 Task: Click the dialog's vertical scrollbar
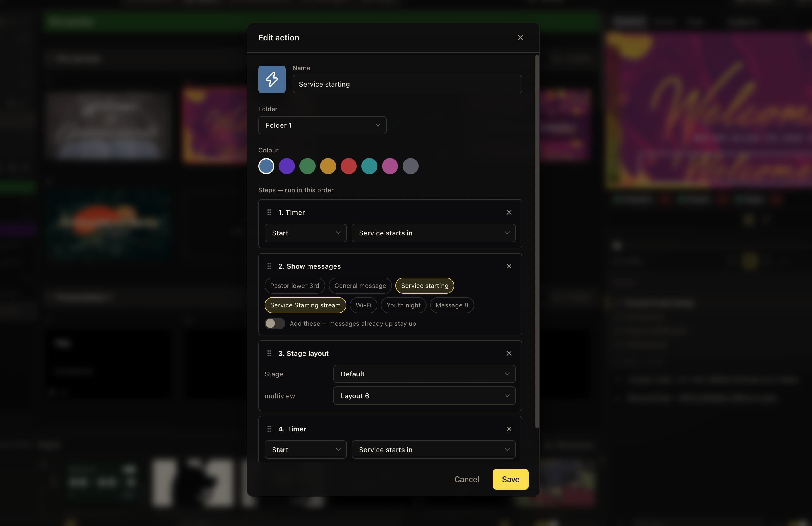pos(537,241)
